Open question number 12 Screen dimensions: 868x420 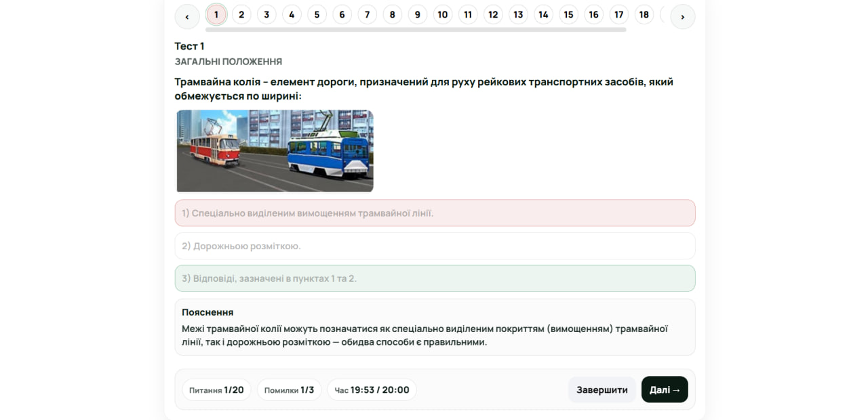tap(493, 14)
